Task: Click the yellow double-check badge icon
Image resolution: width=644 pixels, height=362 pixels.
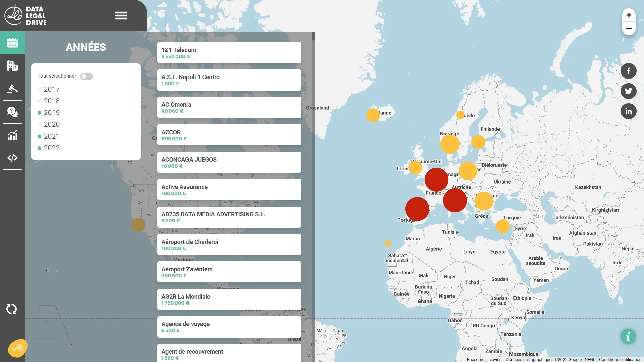Action: [17, 348]
